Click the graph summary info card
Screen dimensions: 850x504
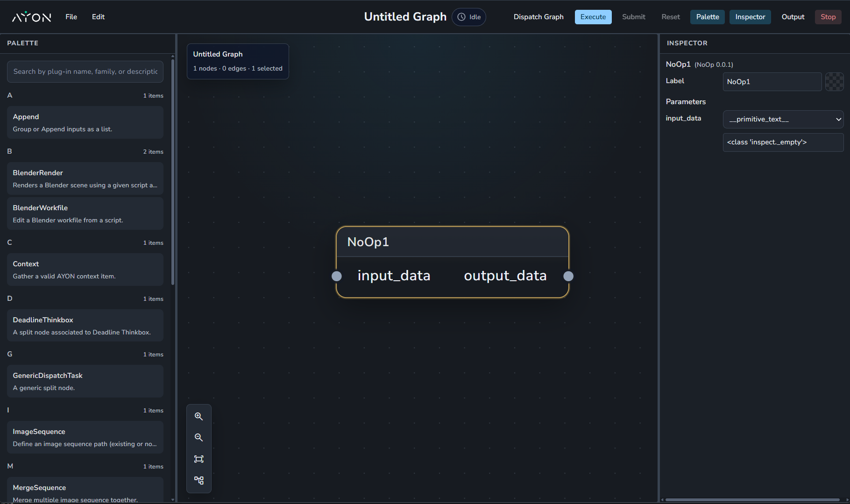238,61
